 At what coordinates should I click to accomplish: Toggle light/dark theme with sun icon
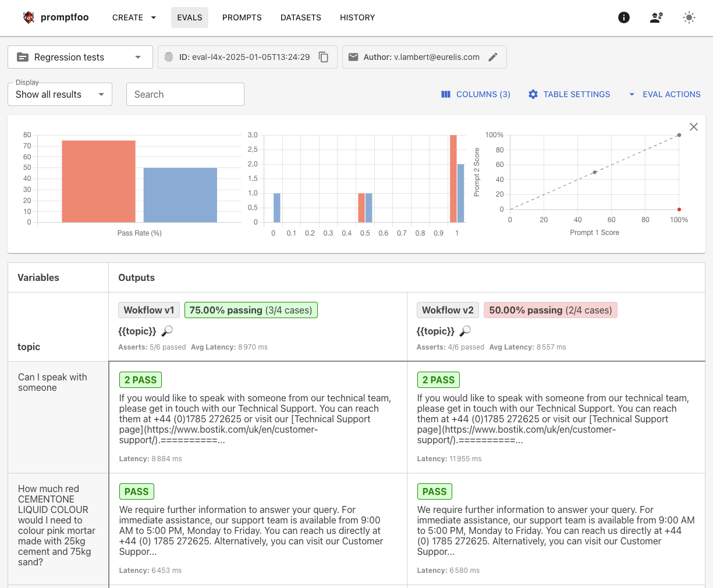(689, 17)
